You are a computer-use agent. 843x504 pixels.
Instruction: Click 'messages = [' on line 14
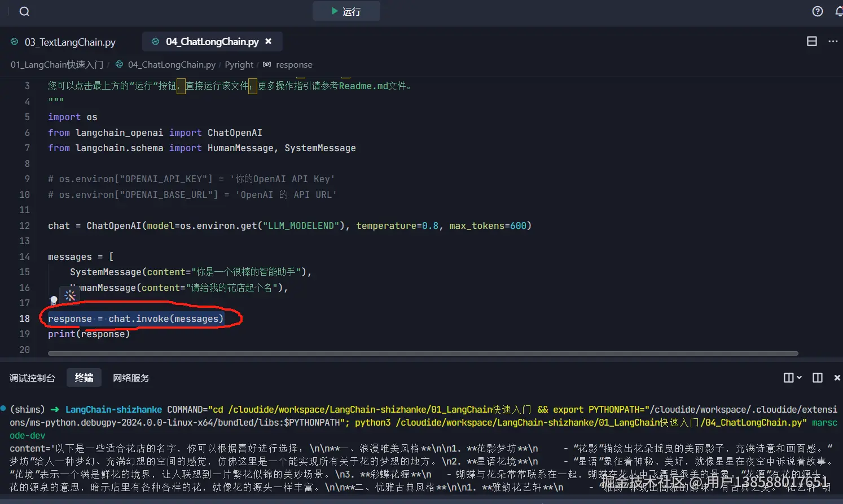[x=81, y=257]
